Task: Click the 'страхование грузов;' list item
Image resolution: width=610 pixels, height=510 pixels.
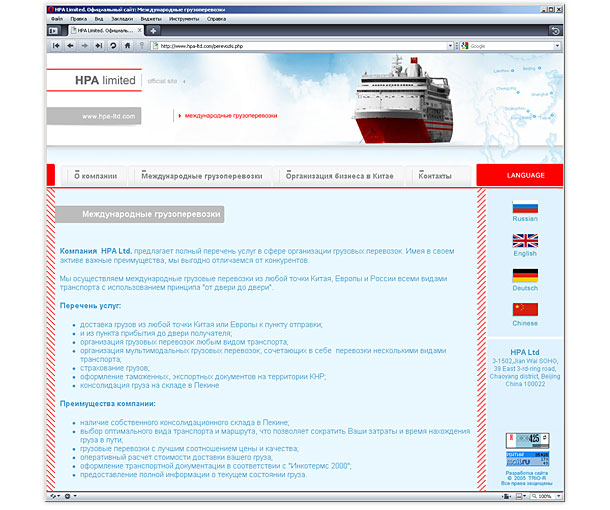Action: (x=114, y=368)
